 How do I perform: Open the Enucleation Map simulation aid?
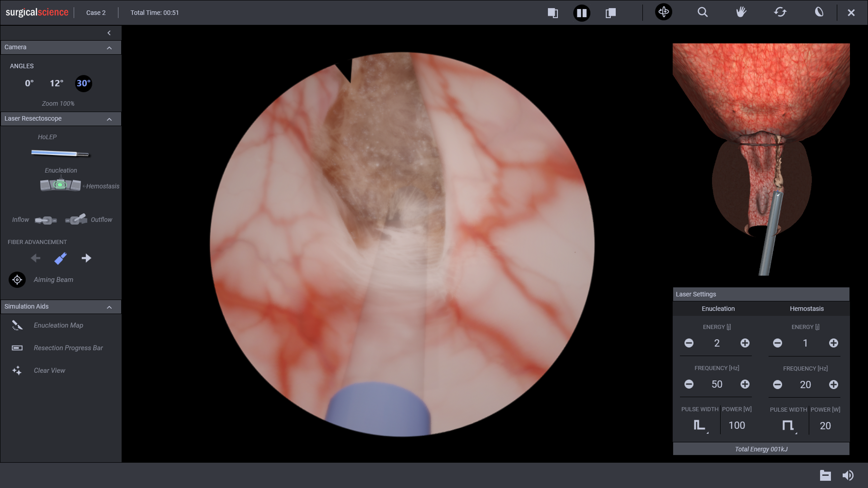[58, 325]
